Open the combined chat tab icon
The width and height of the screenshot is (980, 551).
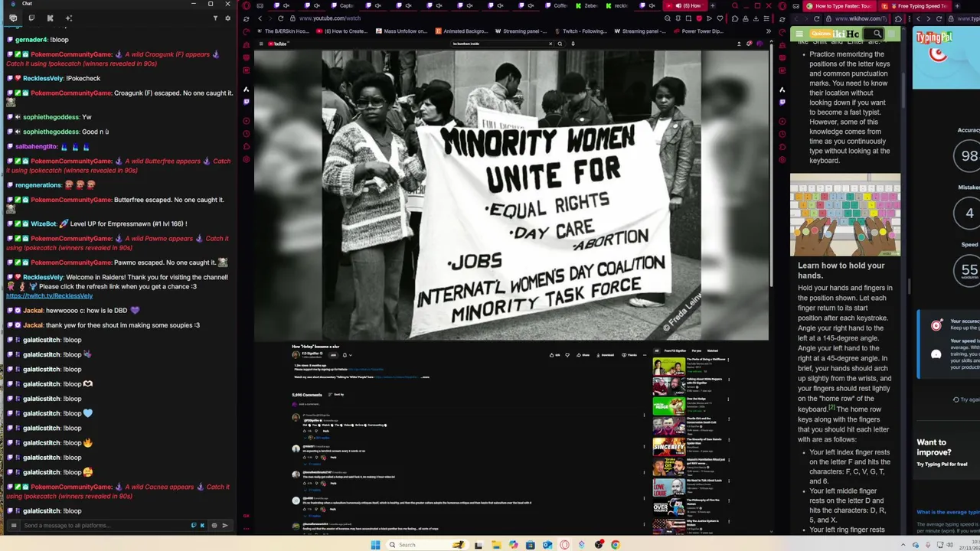13,18
